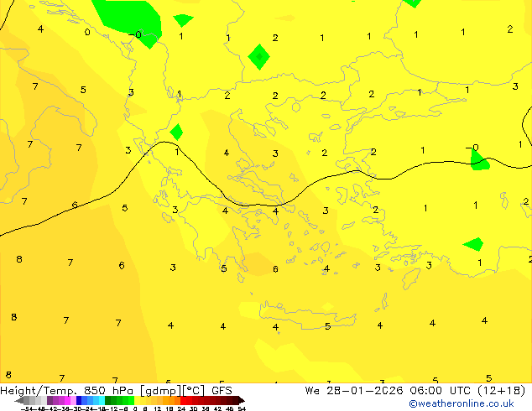Select the '850 hPa' level label
The width and height of the screenshot is (532, 411).
pyautogui.click(x=108, y=391)
